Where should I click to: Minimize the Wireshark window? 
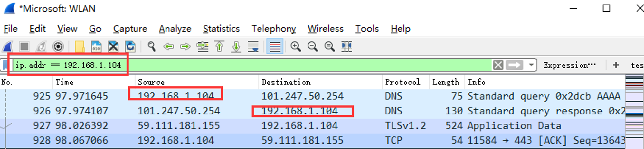(x=573, y=8)
